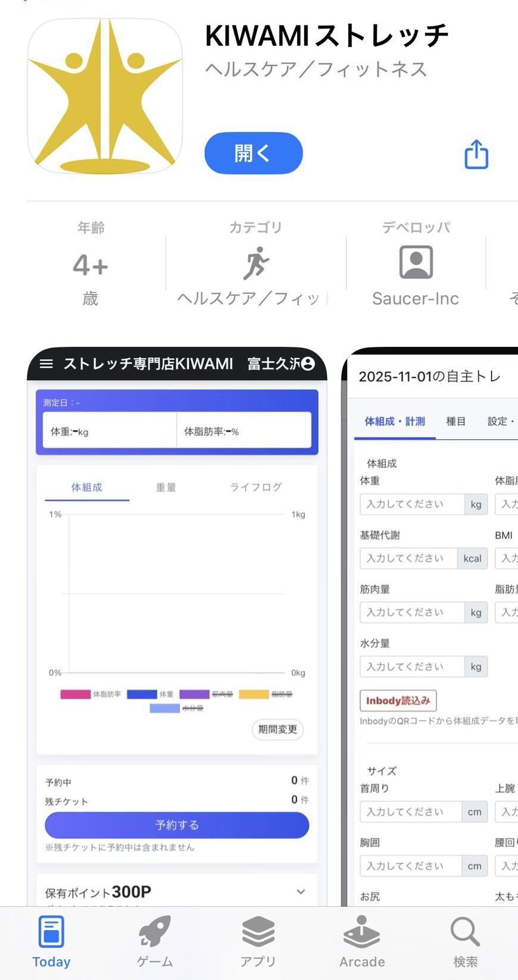
Task: Tap the 予約する button
Action: pos(177,825)
